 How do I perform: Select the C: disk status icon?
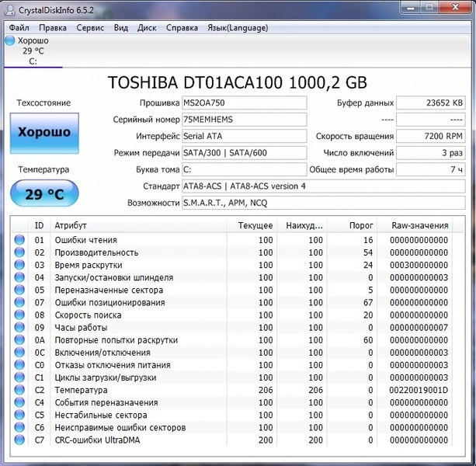pyautogui.click(x=9, y=41)
